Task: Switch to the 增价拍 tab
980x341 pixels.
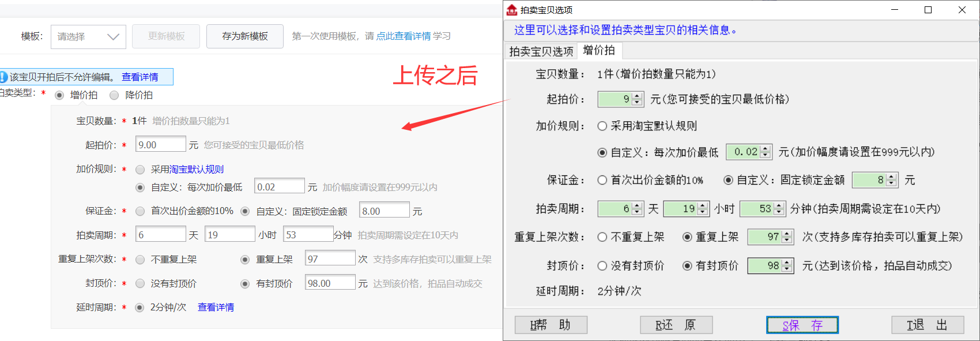Action: pyautogui.click(x=598, y=51)
